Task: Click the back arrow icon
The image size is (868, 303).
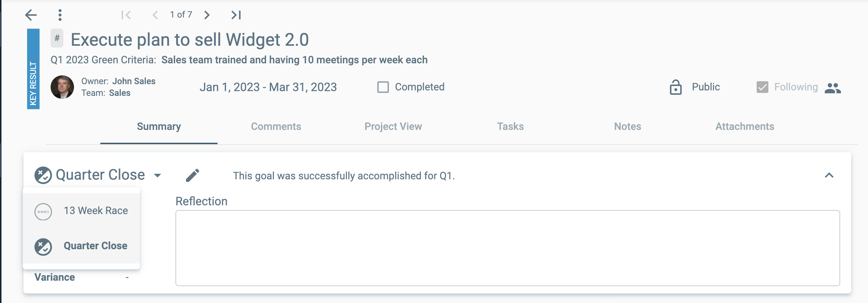Action: [x=31, y=15]
